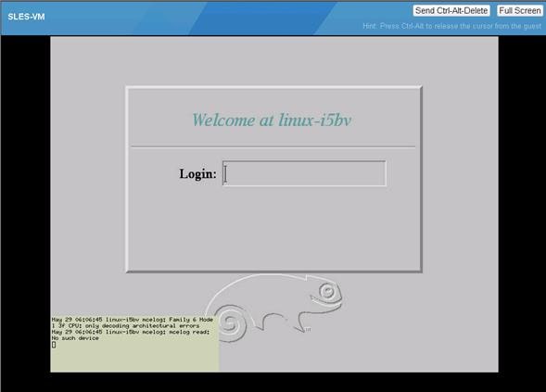
Task: Click the Ctrl-Alt release cursor hint text
Action: (x=452, y=26)
